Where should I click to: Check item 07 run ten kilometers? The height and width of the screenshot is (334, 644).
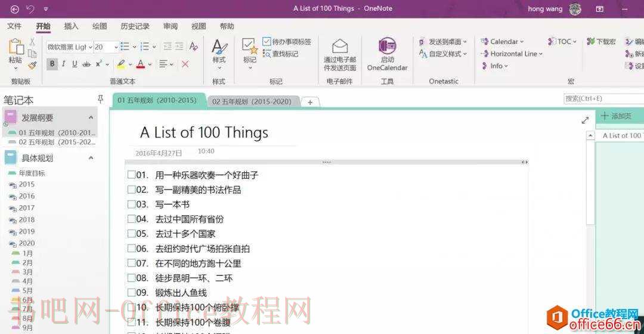pyautogui.click(x=131, y=263)
